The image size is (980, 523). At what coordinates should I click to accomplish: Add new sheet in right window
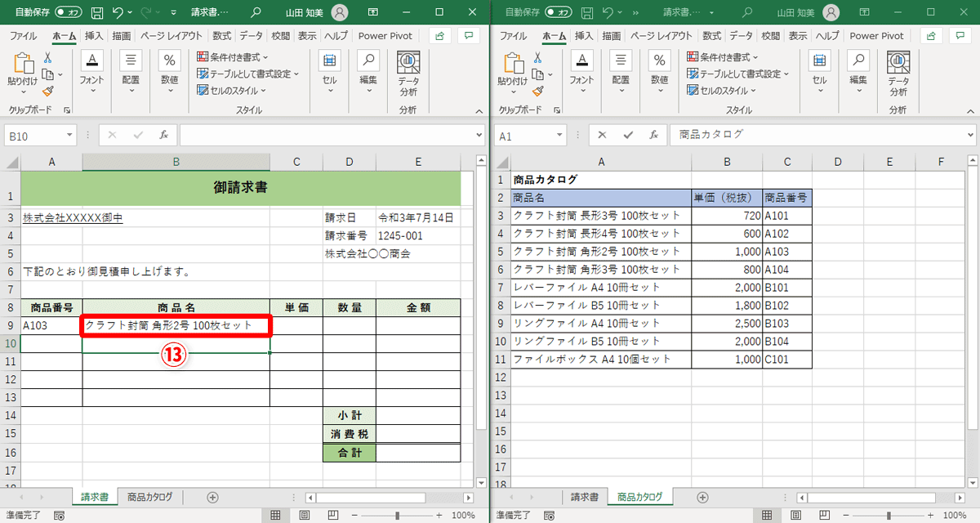click(702, 497)
